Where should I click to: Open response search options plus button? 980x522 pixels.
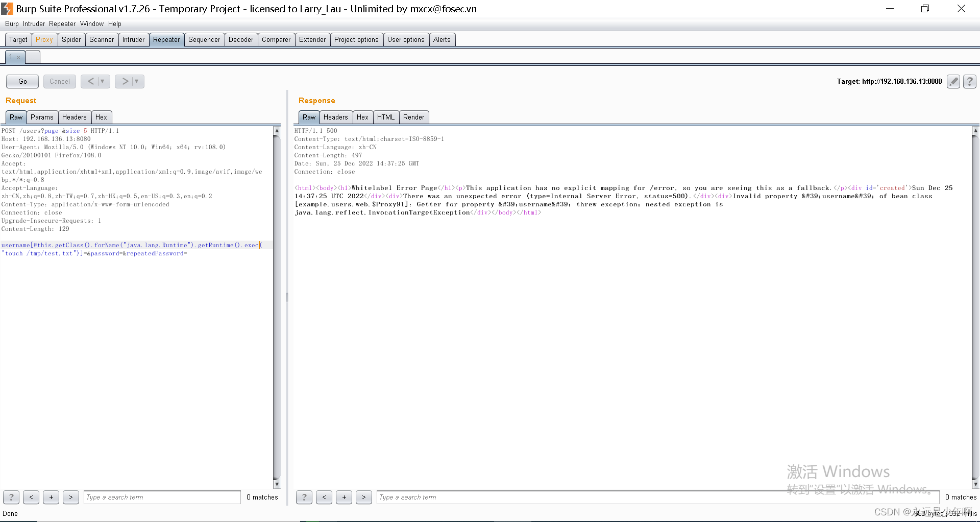click(x=344, y=497)
